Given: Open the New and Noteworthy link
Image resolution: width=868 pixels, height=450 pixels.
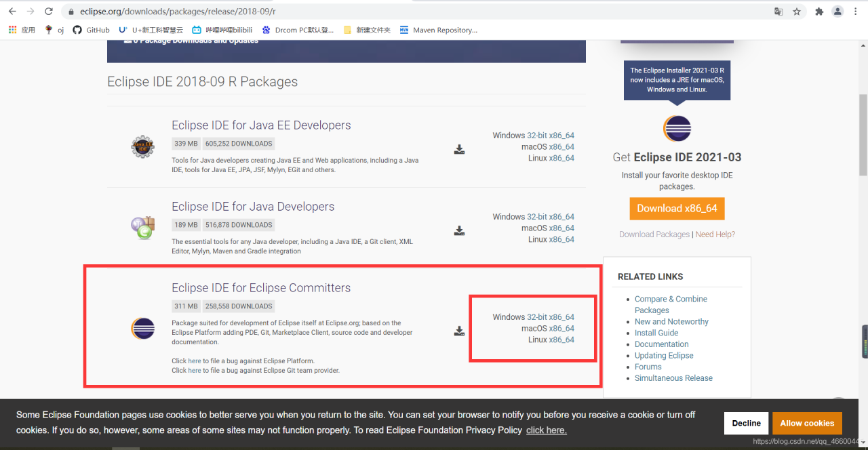Looking at the screenshot, I should click(x=671, y=322).
